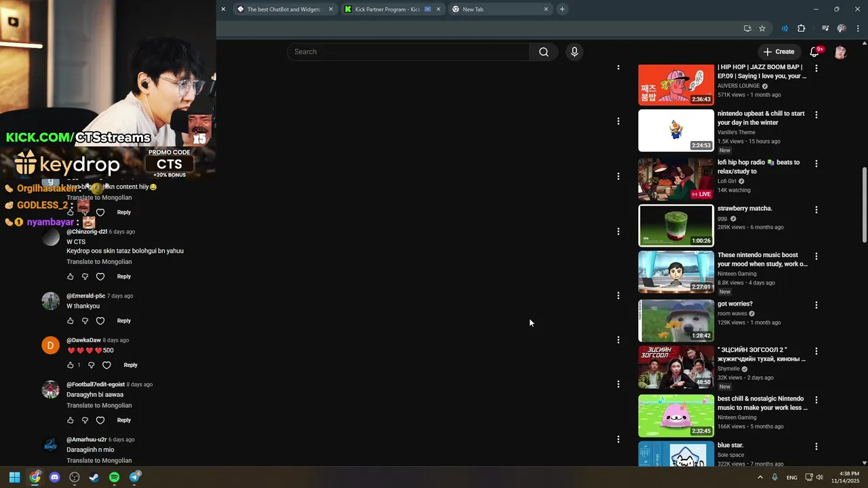Viewport: 868px width, 488px height.
Task: Close the New Tab tab
Action: (546, 9)
